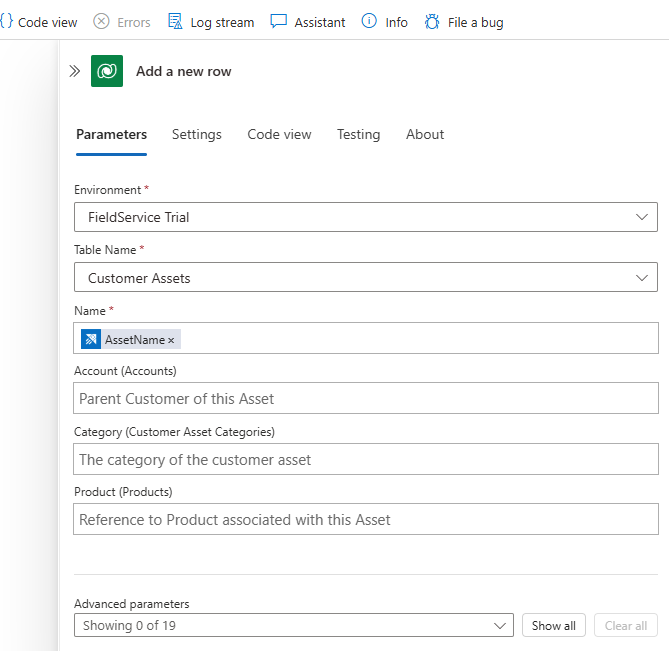This screenshot has height=651, width=669.
Task: Click the Clear all button
Action: (626, 626)
